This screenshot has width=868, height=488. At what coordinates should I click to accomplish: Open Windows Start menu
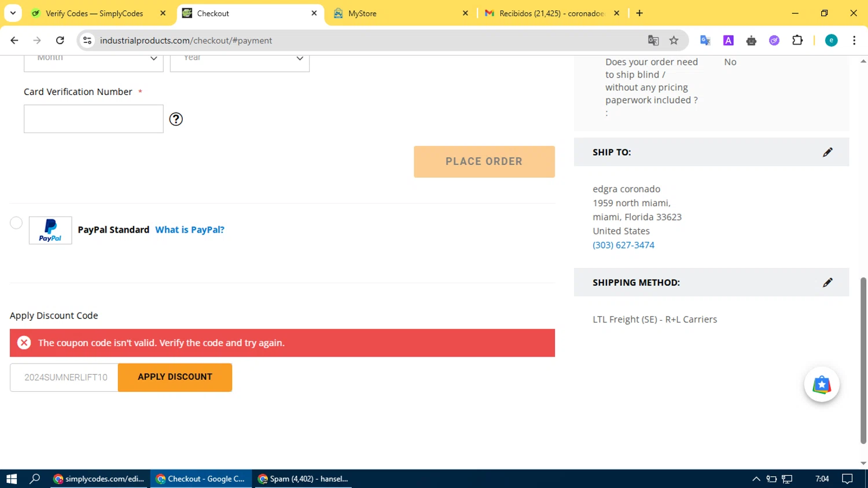tap(12, 479)
